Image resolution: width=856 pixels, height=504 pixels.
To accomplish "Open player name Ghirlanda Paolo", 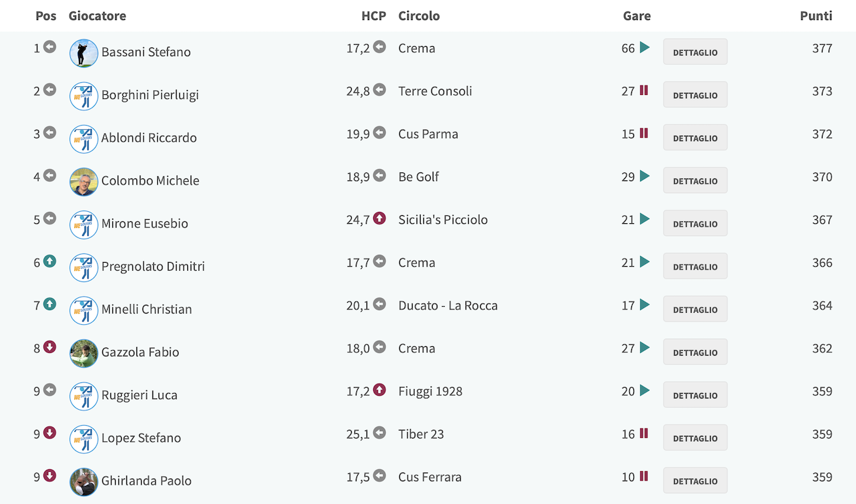I will point(146,481).
